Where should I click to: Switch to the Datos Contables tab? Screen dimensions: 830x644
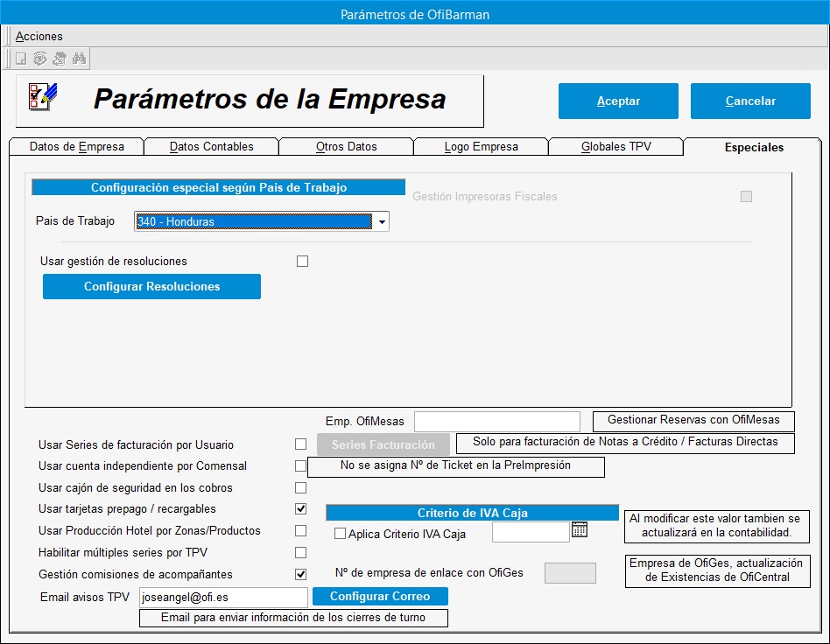212,147
